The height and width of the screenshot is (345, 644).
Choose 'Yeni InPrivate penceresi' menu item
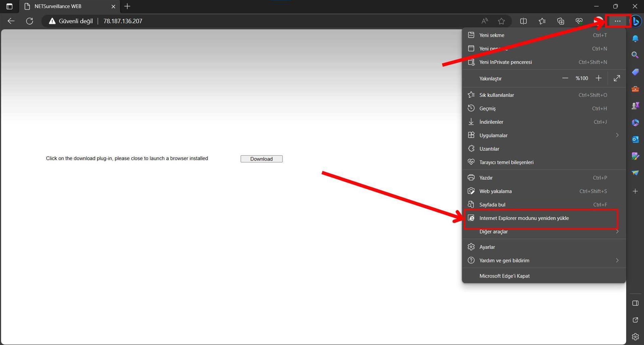544,62
